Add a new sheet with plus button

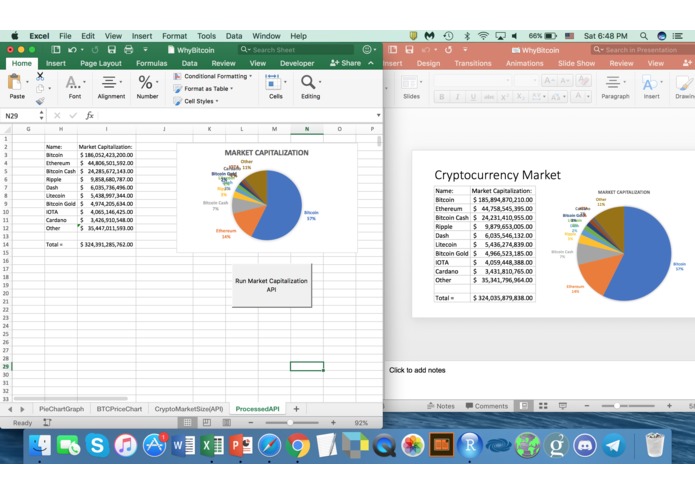coord(296,409)
